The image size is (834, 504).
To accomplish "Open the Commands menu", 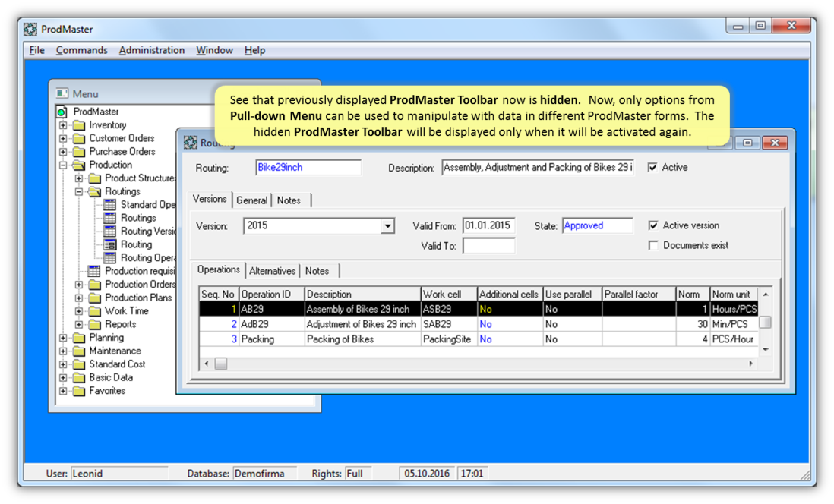I will (x=81, y=50).
